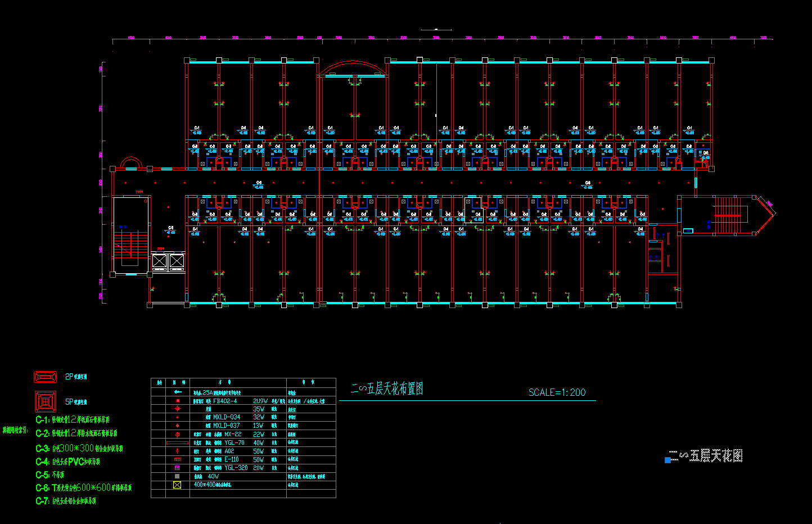812x524 pixels.
Task: Select the left elevator shaft crossed box
Action: click(160, 261)
